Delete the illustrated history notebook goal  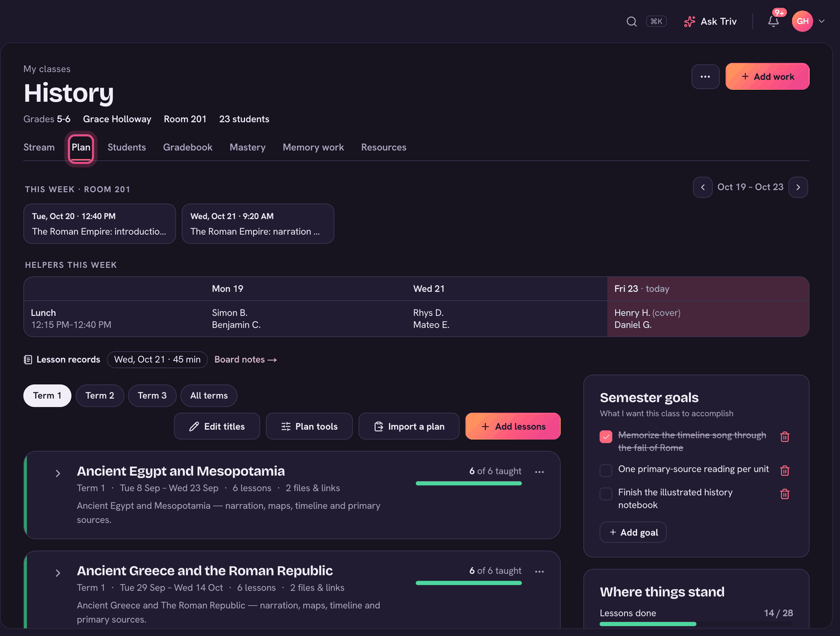(x=785, y=494)
